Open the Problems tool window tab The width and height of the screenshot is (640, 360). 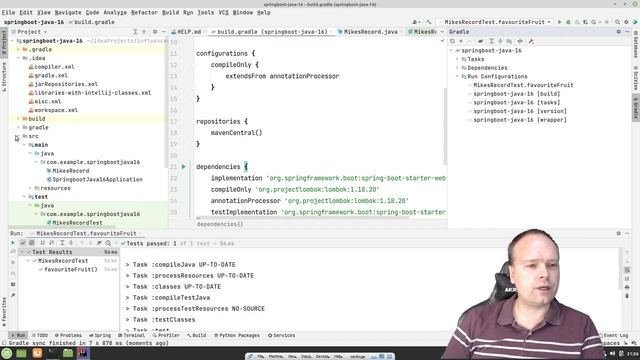(68, 336)
